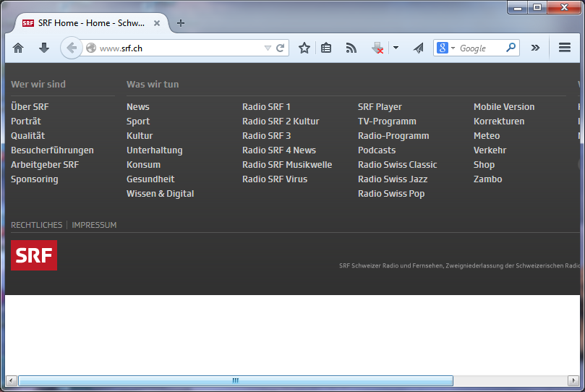Reload the page with the refresh icon

click(x=280, y=48)
